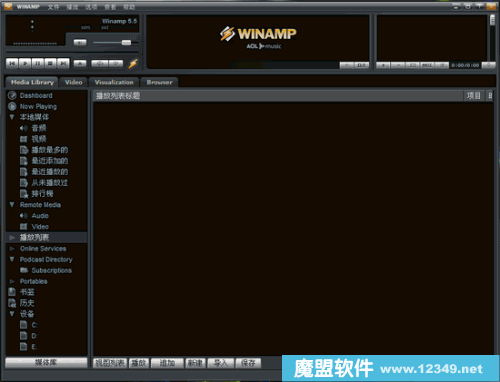Click the orange lightning bolt icon
The image size is (500, 382).
pos(133,63)
